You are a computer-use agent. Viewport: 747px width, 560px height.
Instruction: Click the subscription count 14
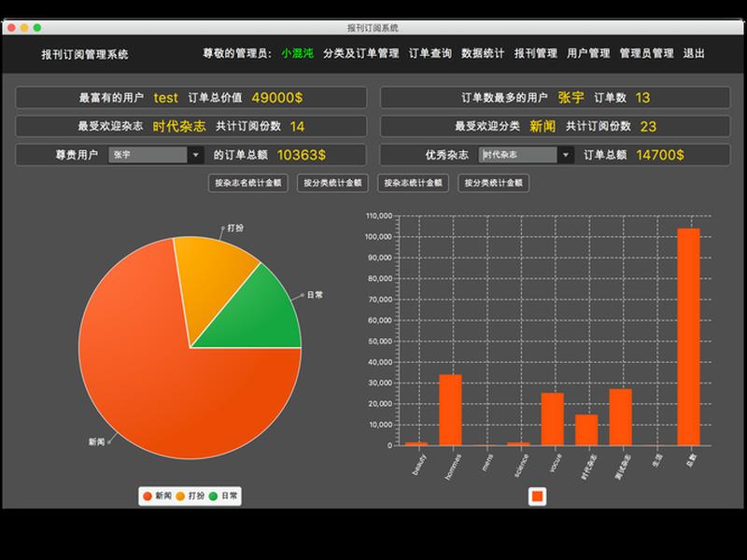(x=297, y=126)
